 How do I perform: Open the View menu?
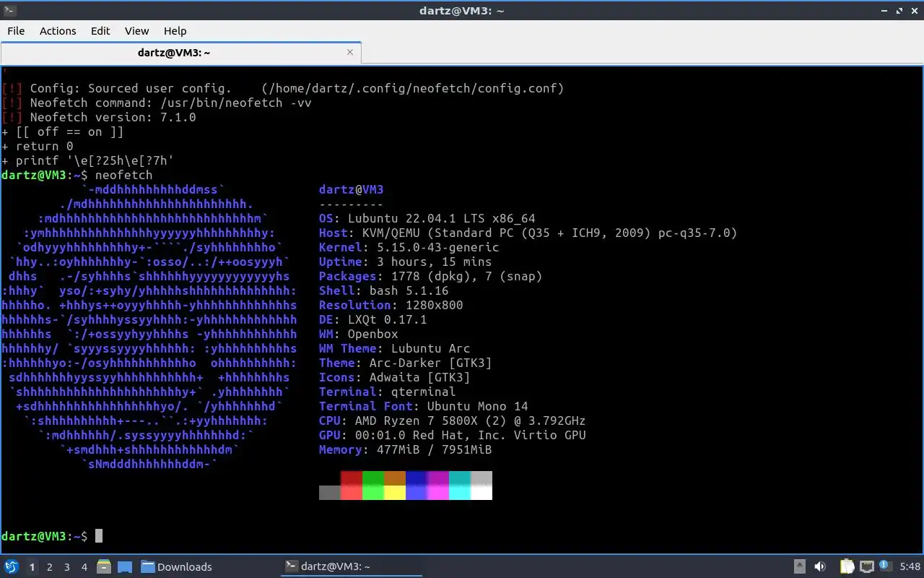point(136,30)
